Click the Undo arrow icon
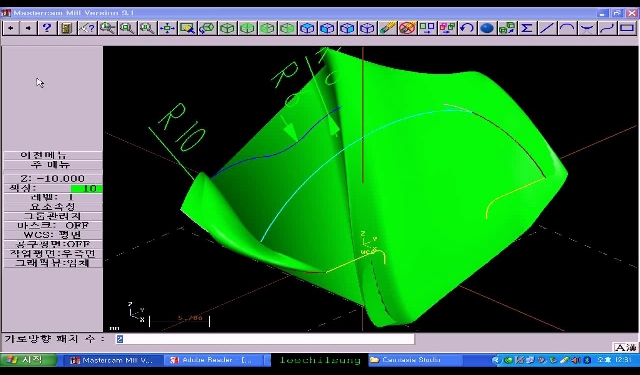Image resolution: width=640 pixels, height=375 pixels. (467, 28)
